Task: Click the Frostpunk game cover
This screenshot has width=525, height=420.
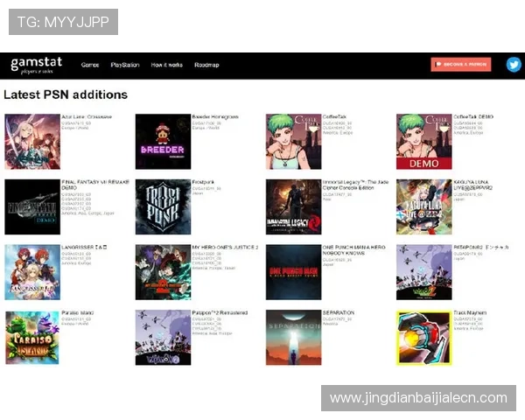Action: tap(163, 207)
